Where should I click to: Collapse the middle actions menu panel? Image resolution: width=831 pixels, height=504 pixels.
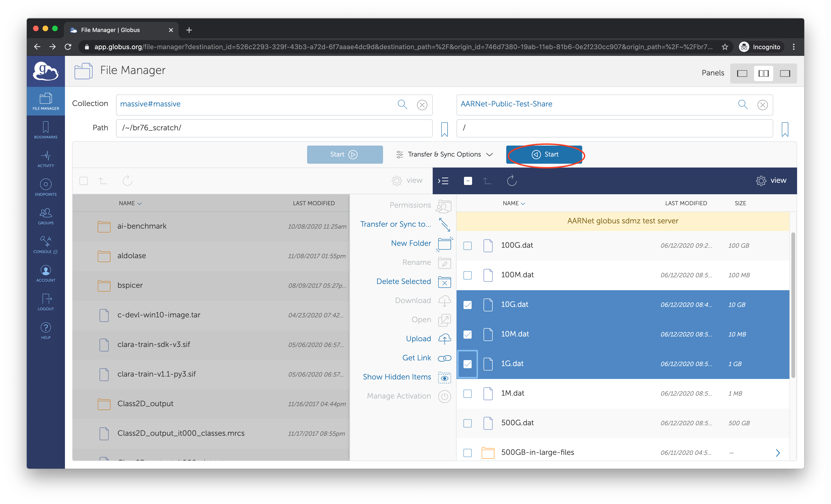coord(443,181)
